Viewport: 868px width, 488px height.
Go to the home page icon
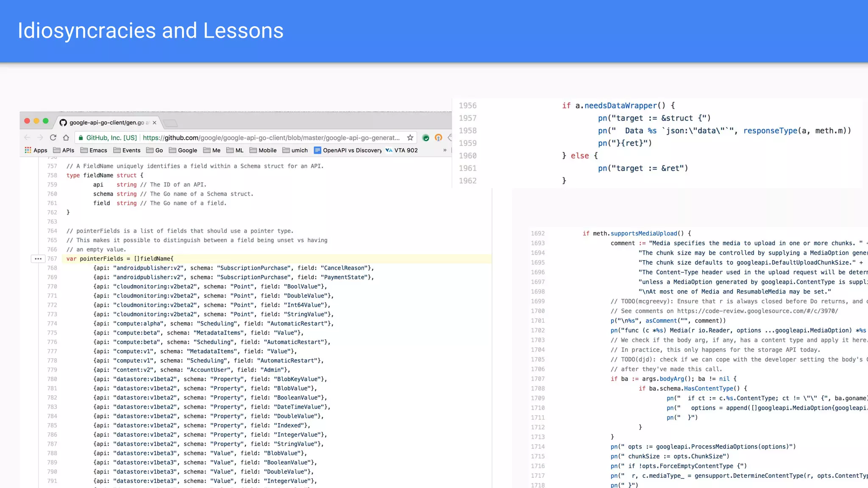[x=66, y=138]
